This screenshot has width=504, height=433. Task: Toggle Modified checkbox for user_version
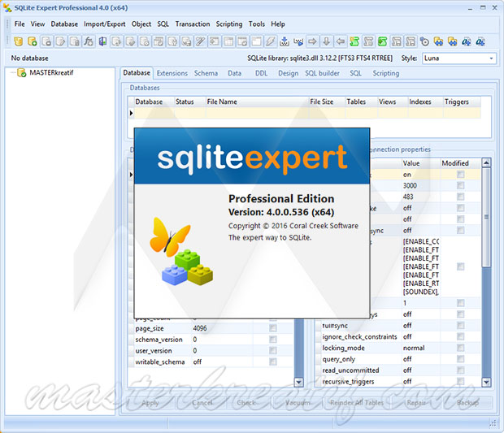point(273,350)
